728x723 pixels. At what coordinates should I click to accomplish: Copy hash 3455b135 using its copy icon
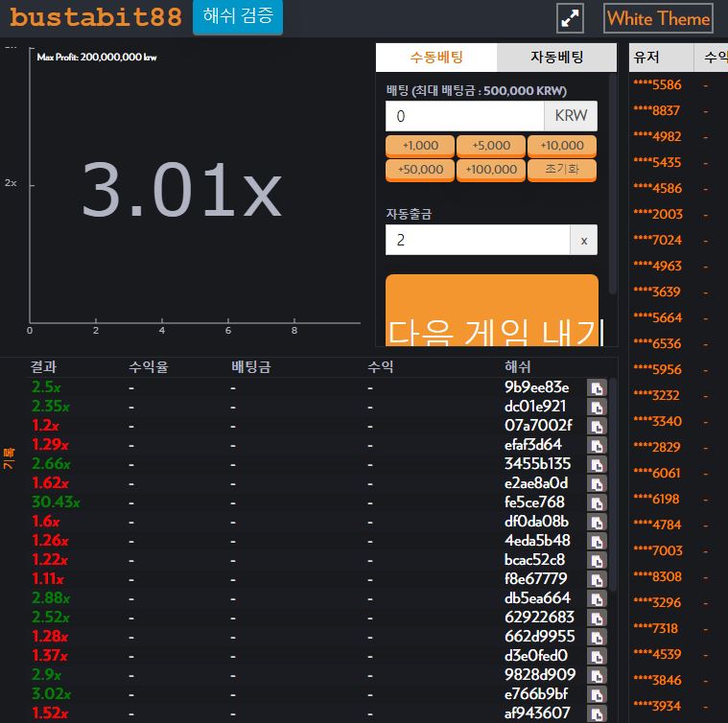click(x=597, y=464)
